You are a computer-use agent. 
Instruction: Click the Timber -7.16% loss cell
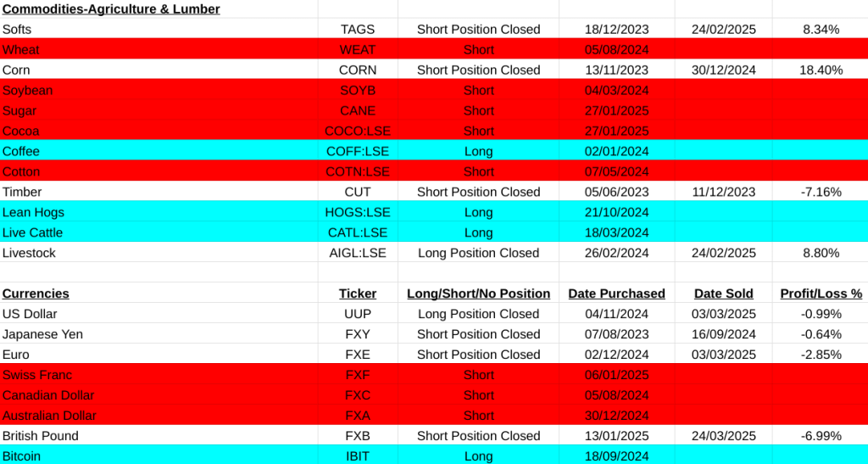coord(821,192)
